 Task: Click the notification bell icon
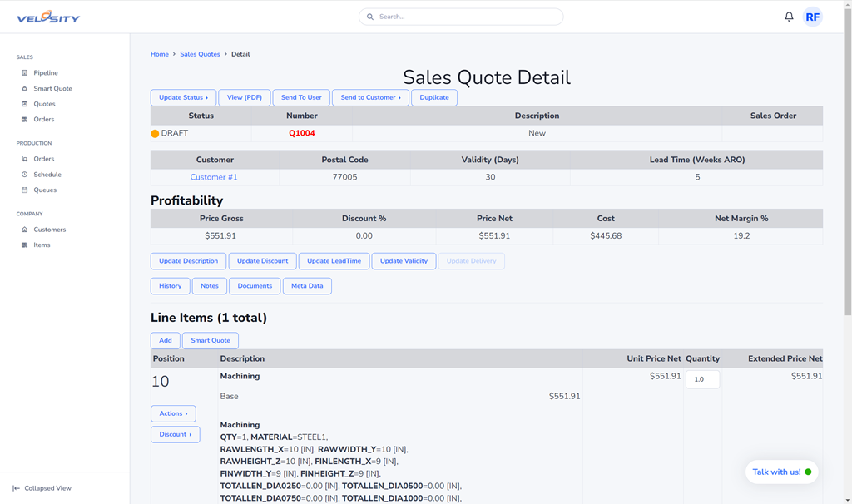tap(789, 17)
